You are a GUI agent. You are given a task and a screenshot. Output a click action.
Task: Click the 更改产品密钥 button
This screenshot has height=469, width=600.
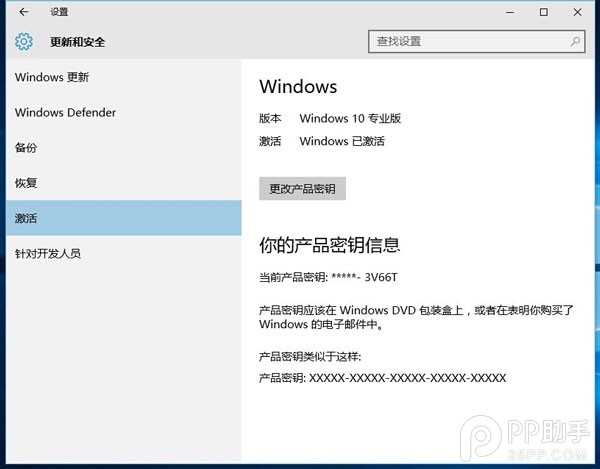tap(302, 189)
